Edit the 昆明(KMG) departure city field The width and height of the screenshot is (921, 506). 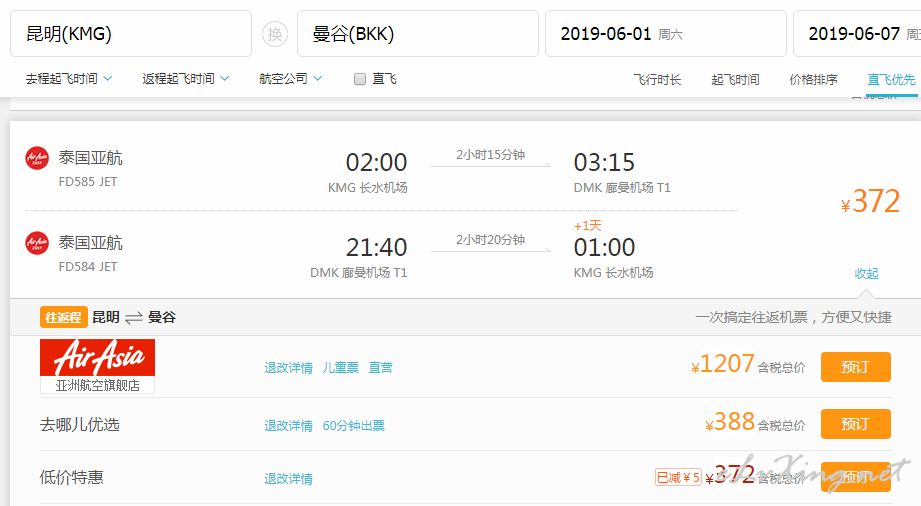click(131, 33)
